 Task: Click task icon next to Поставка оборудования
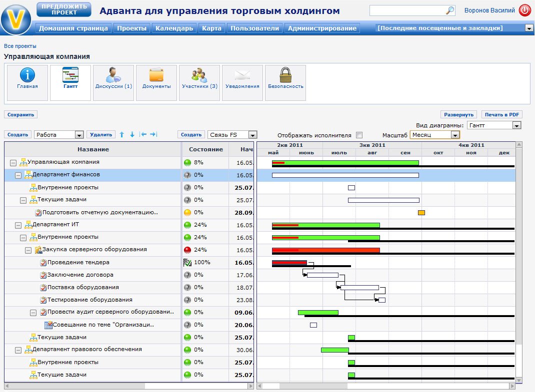(43, 288)
